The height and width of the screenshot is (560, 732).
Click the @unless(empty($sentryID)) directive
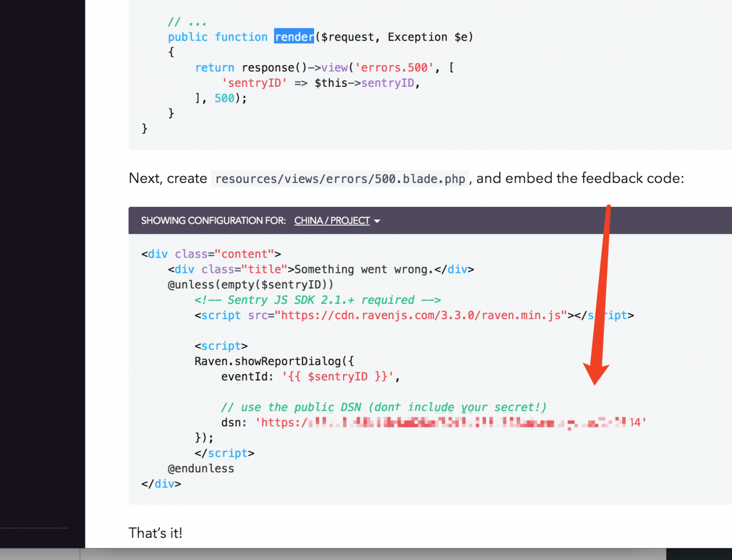tap(251, 285)
